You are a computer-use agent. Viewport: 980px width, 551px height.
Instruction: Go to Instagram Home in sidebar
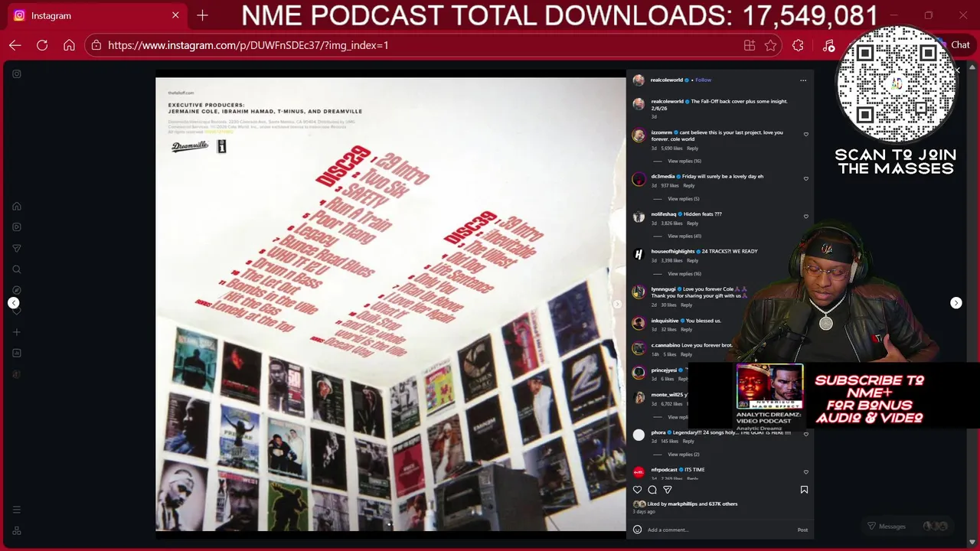(16, 206)
